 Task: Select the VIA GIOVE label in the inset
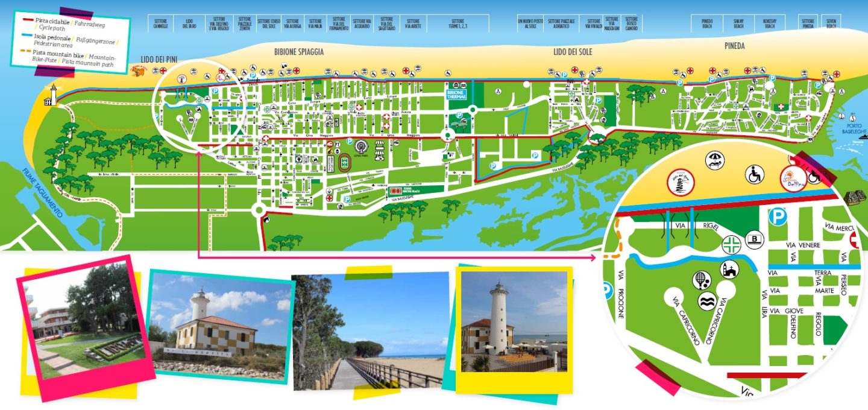[x=788, y=311]
